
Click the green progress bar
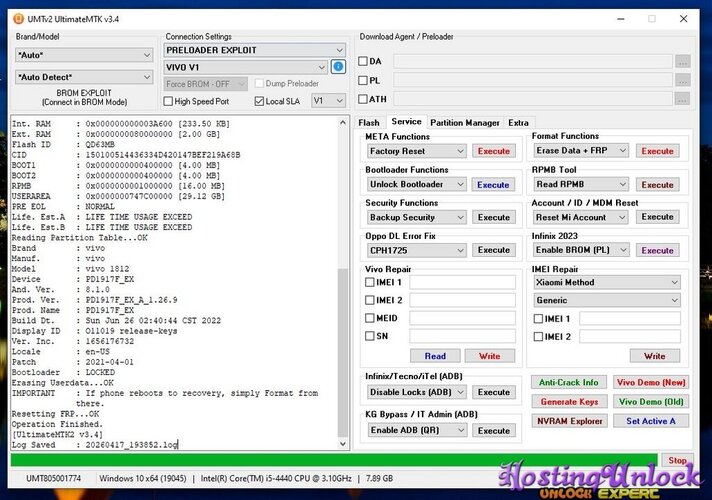click(334, 460)
